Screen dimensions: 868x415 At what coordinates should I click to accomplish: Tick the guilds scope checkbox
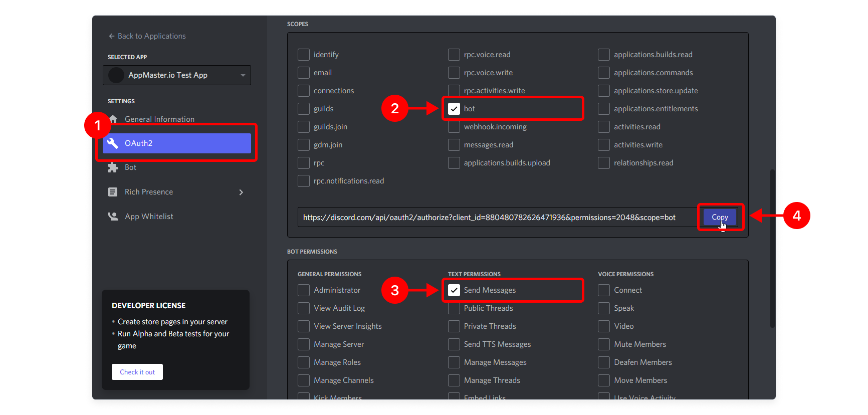click(304, 109)
